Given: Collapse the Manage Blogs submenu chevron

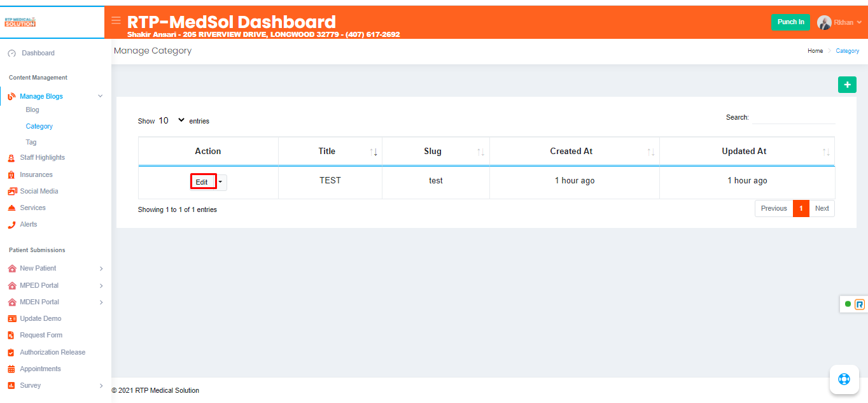Looking at the screenshot, I should point(100,96).
